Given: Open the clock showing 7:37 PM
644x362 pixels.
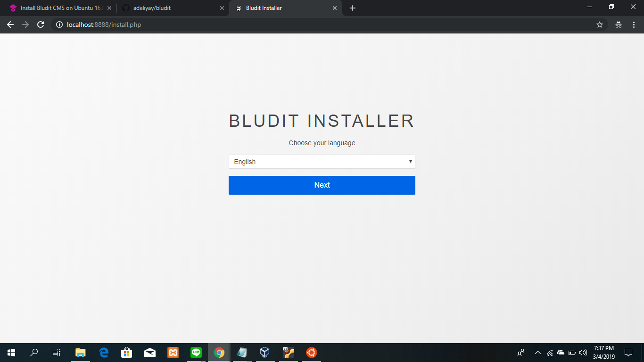Looking at the screenshot, I should pos(604,353).
